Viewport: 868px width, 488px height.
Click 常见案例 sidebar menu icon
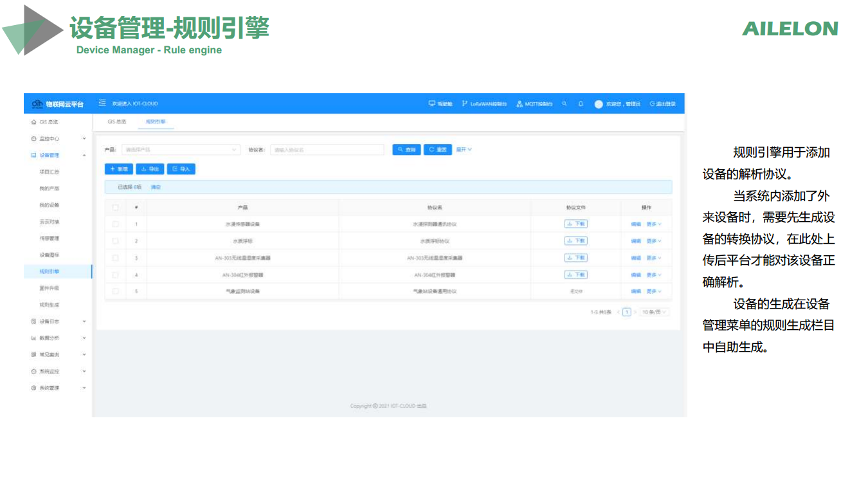(34, 354)
